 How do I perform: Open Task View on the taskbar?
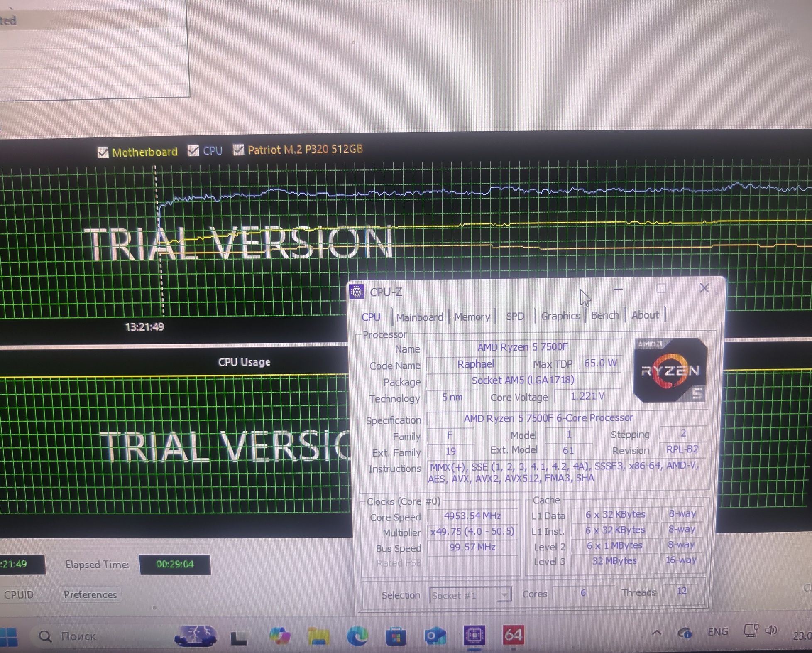239,638
